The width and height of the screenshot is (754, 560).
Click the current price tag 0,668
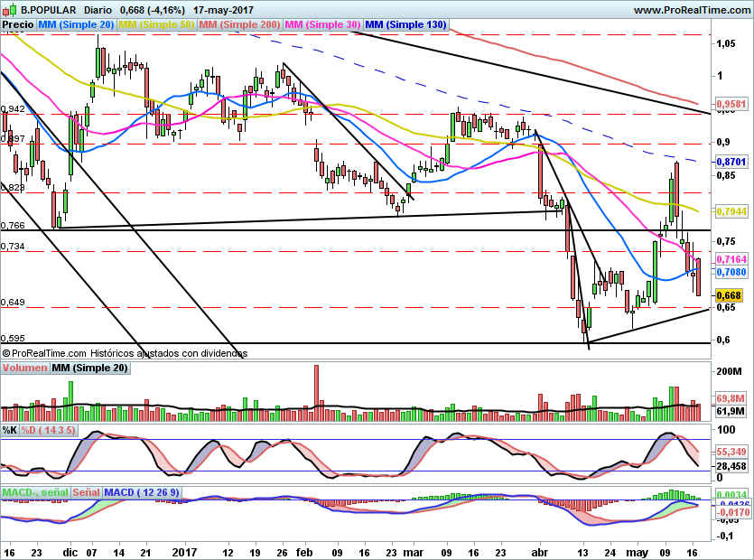[729, 295]
